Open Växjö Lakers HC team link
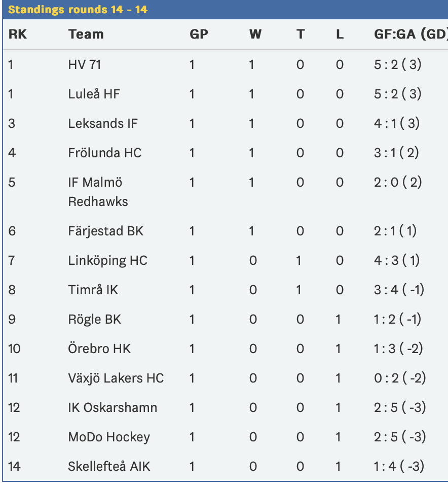This screenshot has height=484, width=448. (116, 378)
